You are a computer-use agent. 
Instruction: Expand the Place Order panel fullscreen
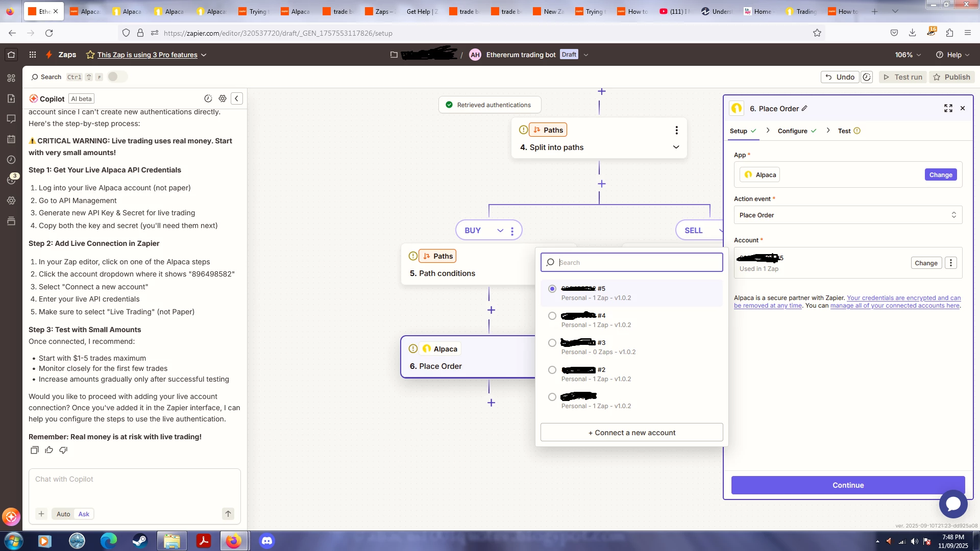tap(948, 108)
